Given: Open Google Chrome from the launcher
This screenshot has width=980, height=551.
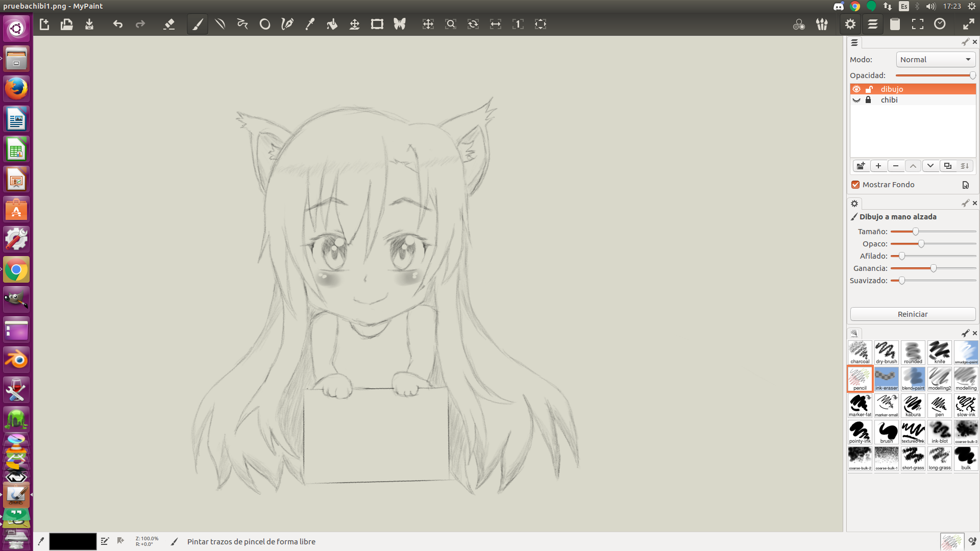Looking at the screenshot, I should click(16, 270).
